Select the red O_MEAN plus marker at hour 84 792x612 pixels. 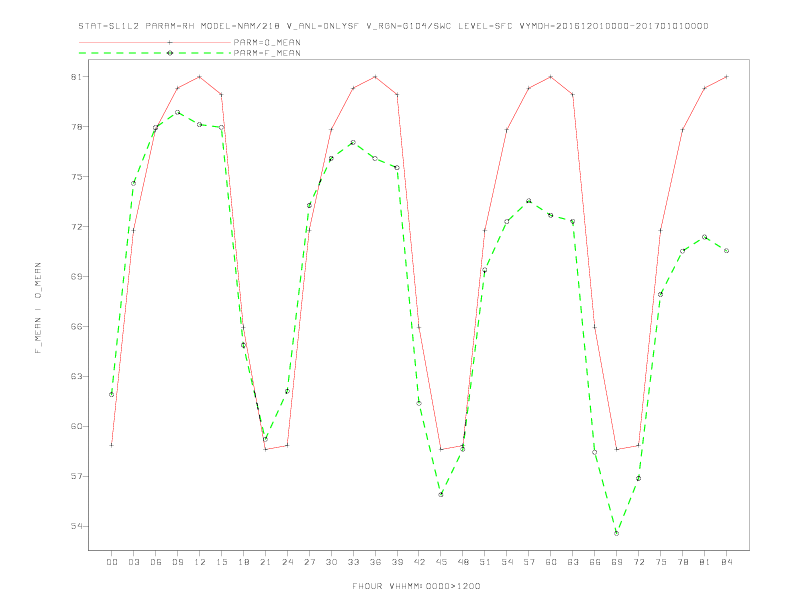[x=727, y=77]
